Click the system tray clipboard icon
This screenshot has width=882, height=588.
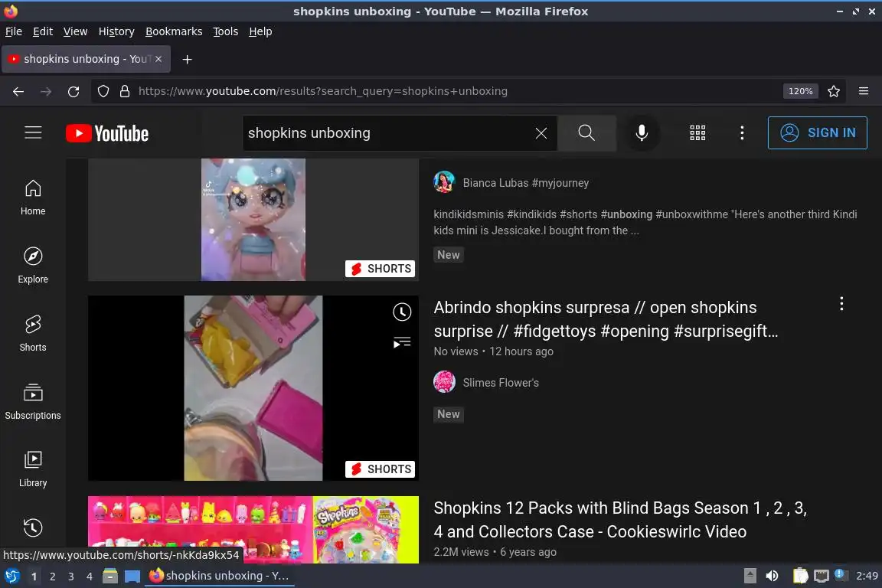(x=800, y=576)
